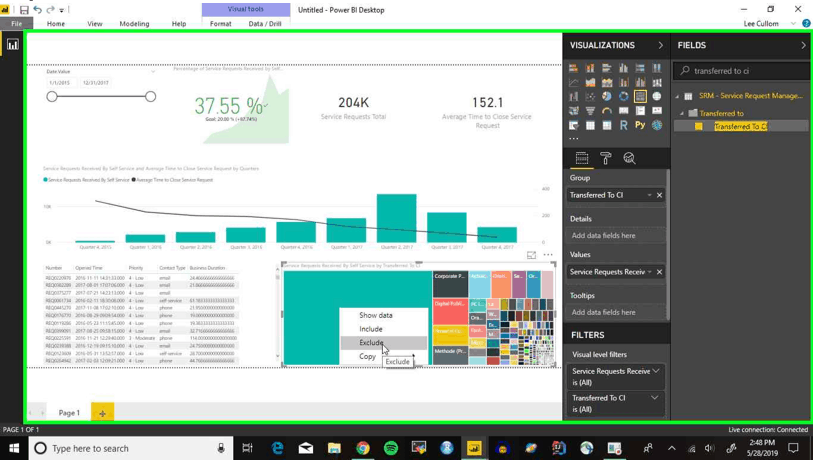Image resolution: width=816 pixels, height=461 pixels.
Task: Click the Redo arrow in title bar
Action: pos(50,10)
